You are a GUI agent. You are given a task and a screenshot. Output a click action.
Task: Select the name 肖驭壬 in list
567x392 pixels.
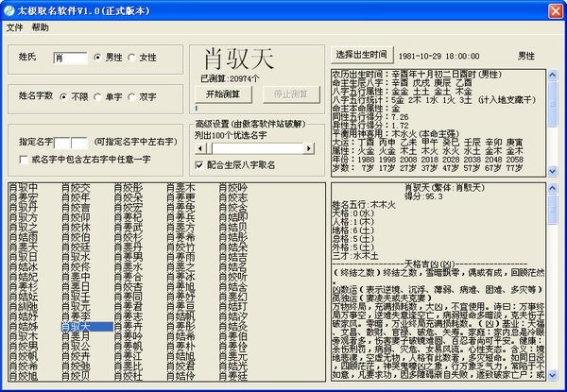click(x=76, y=298)
